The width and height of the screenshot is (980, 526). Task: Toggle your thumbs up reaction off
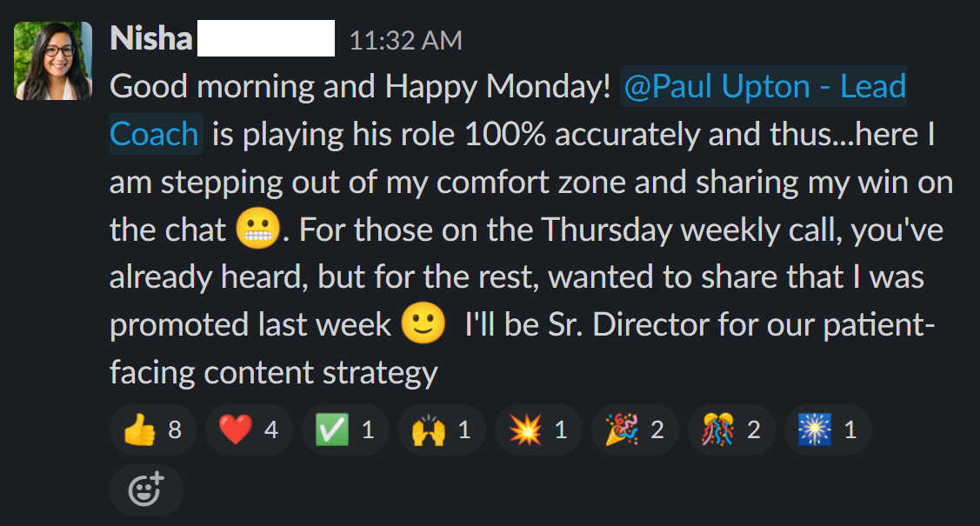153,429
